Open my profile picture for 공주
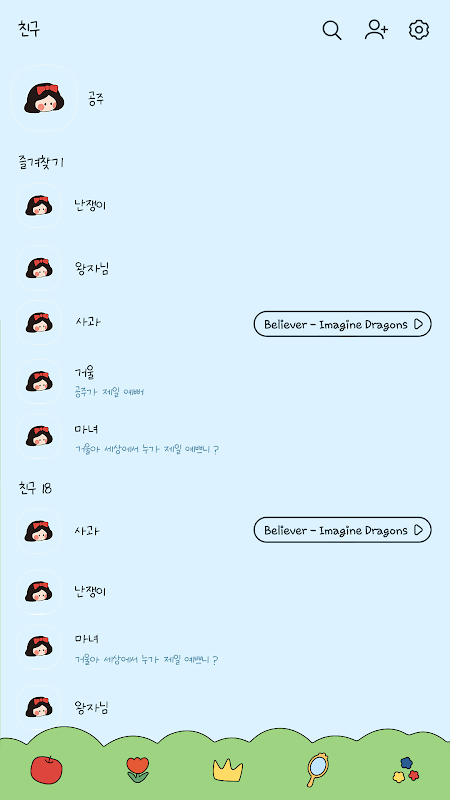 tap(44, 98)
